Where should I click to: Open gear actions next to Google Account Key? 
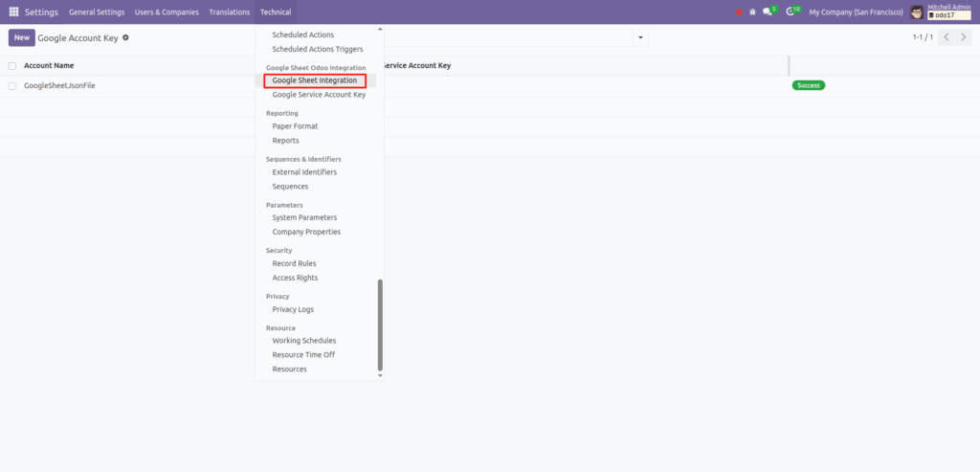click(125, 37)
